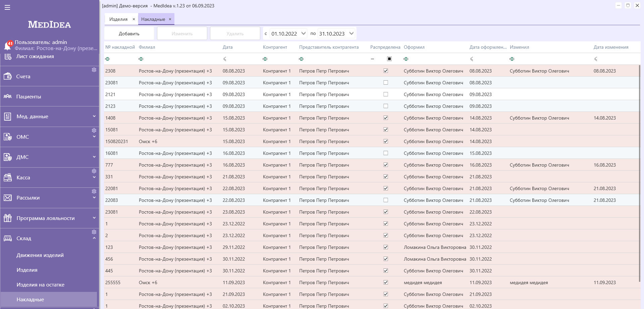Image resolution: width=644 pixels, height=309 pixels.
Task: Toggle Распределена filter checkbox in filter row
Action: click(389, 59)
